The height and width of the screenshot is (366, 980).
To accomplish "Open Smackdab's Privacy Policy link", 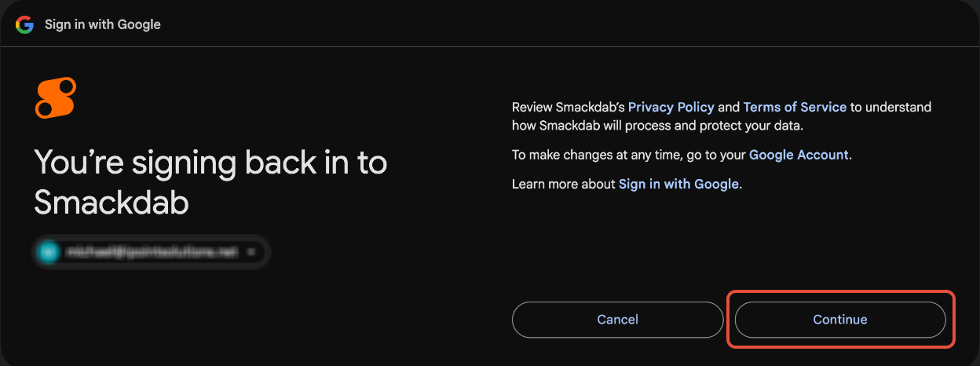I will click(671, 107).
